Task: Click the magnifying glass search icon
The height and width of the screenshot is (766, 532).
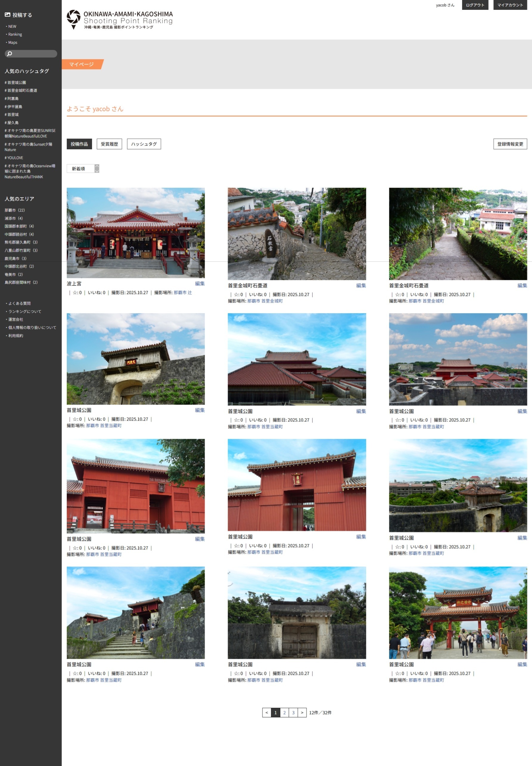Action: (10, 54)
